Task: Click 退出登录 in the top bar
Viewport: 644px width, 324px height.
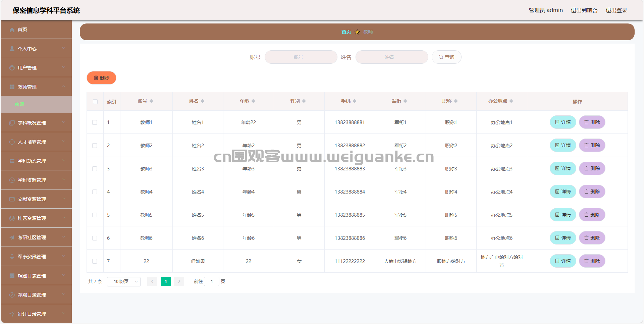Action: [x=616, y=10]
